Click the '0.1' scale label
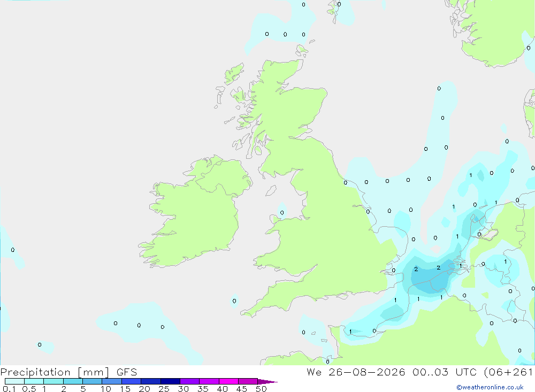The width and height of the screenshot is (535, 392). point(9,389)
